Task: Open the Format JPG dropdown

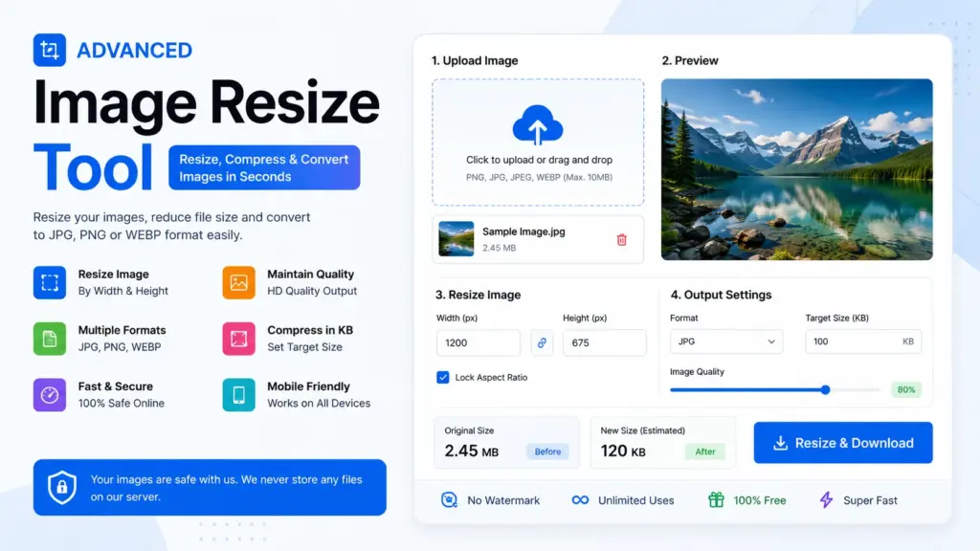Action: pos(726,342)
